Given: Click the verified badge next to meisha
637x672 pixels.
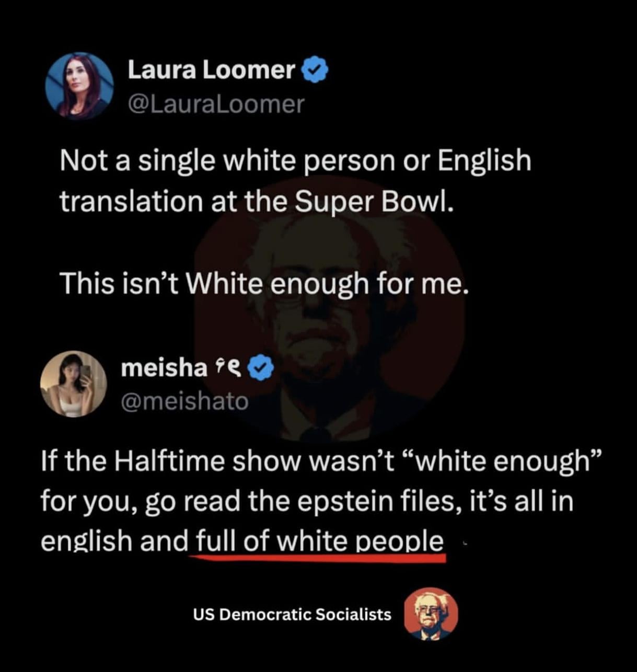Looking at the screenshot, I should click(260, 368).
